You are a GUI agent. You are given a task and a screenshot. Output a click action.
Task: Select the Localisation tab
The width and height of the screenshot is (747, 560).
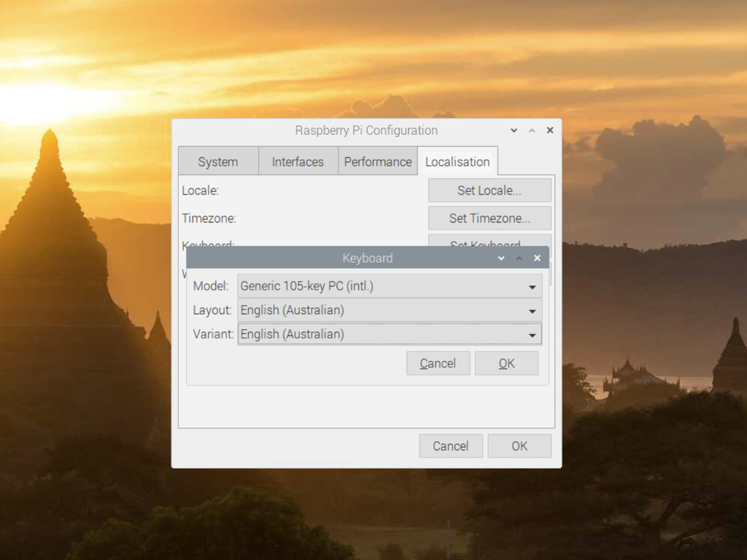pyautogui.click(x=457, y=161)
